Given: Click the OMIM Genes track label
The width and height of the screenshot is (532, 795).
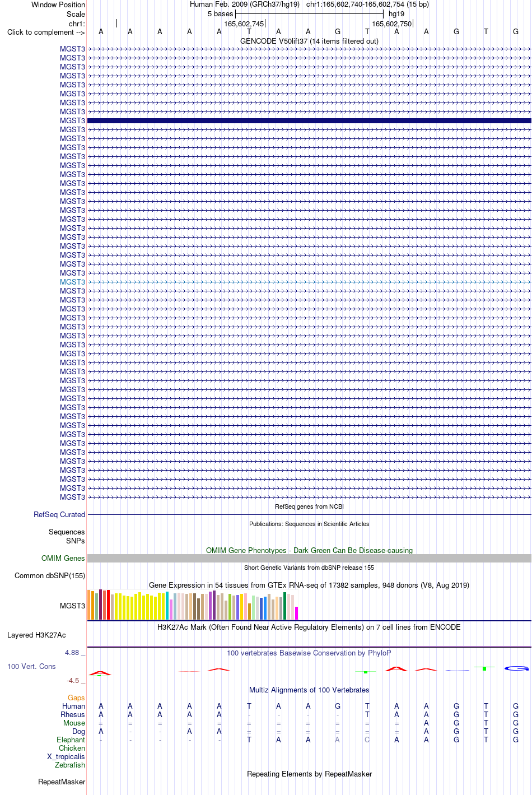Looking at the screenshot, I should click(63, 558).
